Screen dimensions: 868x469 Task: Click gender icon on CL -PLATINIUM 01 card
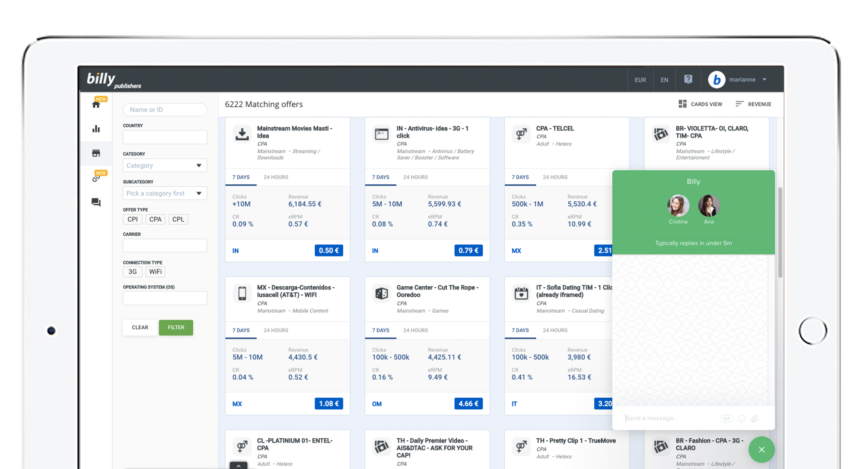(x=242, y=446)
